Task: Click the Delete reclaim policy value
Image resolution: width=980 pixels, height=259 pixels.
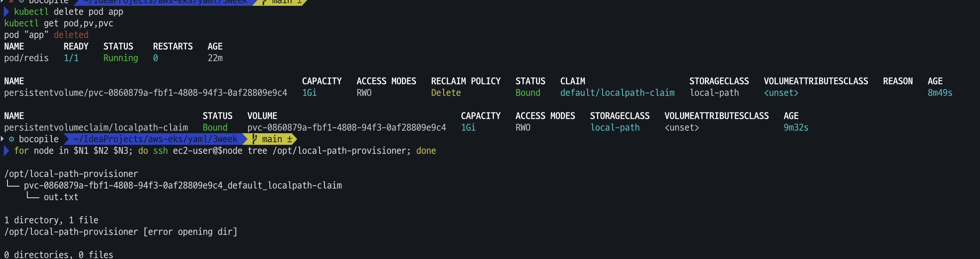Action: tap(446, 93)
